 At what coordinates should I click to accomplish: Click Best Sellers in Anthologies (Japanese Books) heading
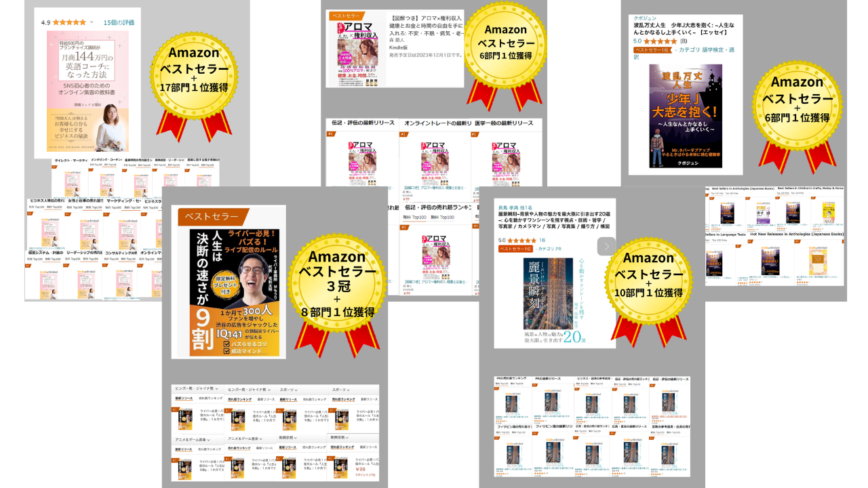pyautogui.click(x=742, y=188)
